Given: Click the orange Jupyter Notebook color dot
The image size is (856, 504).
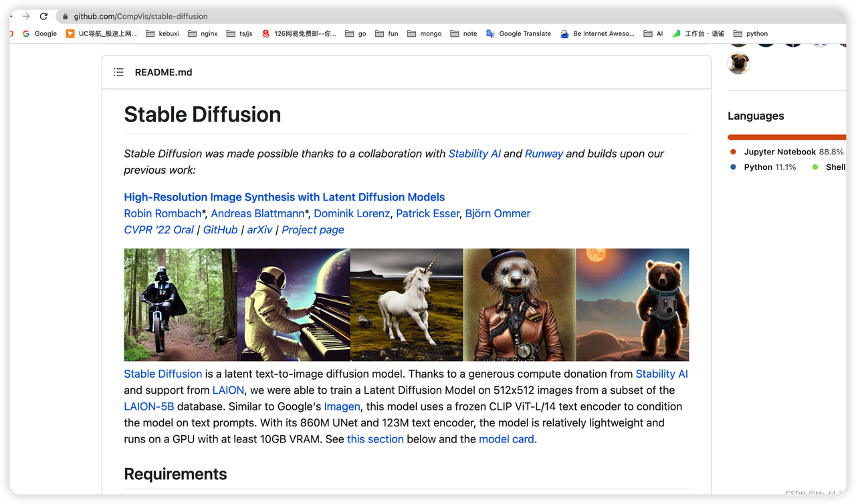Looking at the screenshot, I should click(733, 152).
